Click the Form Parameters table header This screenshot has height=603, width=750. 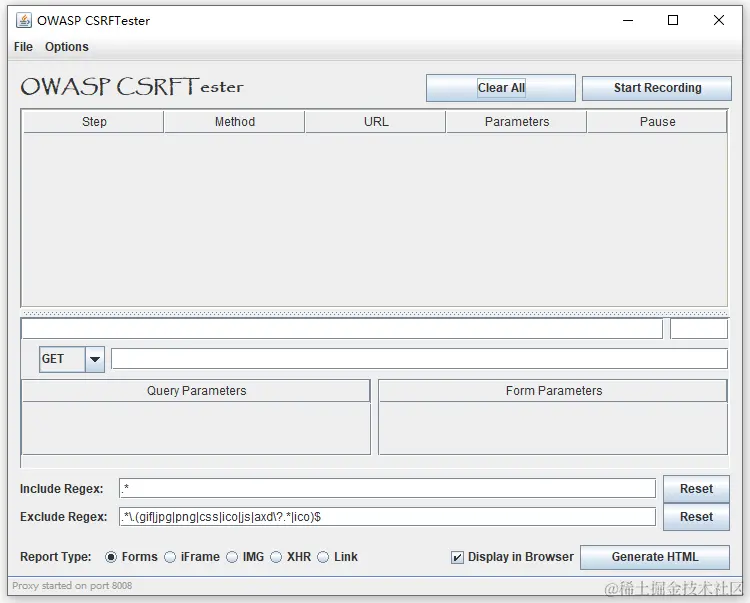[553, 391]
